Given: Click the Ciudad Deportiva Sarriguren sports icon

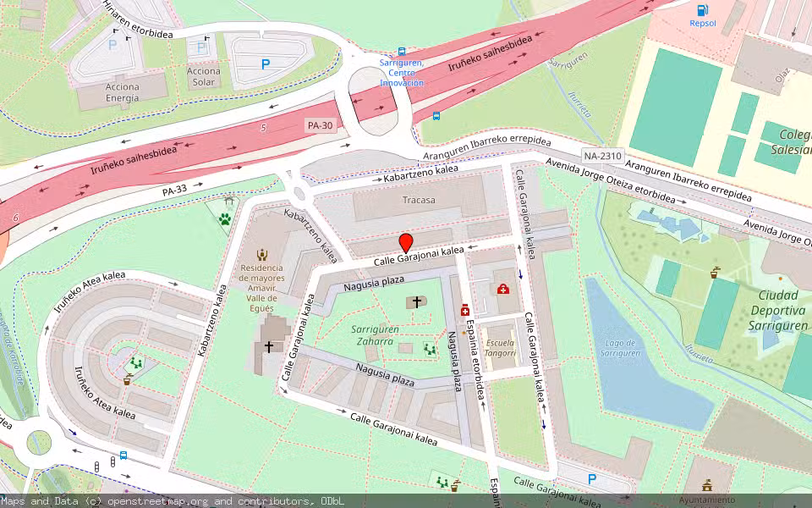Looking at the screenshot, I should (717, 273).
